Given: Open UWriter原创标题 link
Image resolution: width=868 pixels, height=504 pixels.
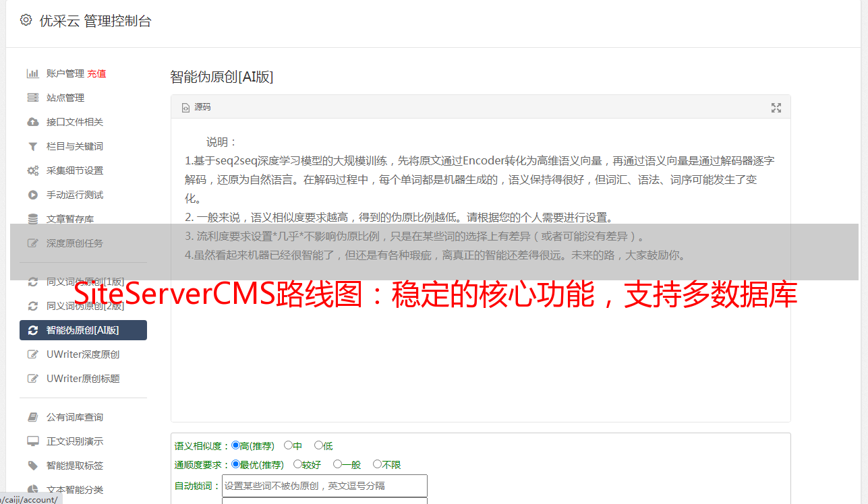Looking at the screenshot, I should [x=83, y=379].
